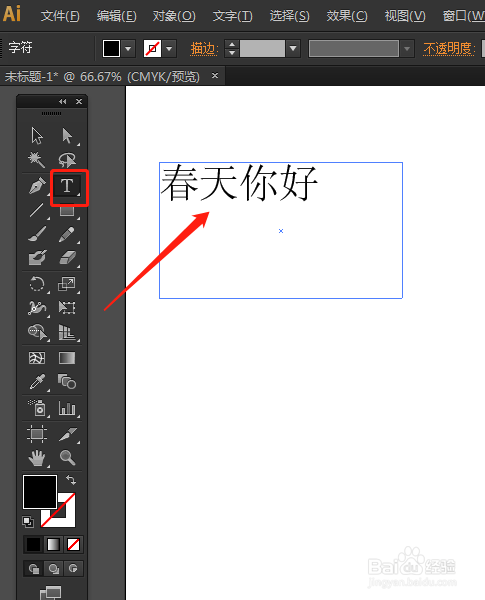The image size is (485, 600).
Task: Open the 文件(F) menu
Action: click(60, 16)
